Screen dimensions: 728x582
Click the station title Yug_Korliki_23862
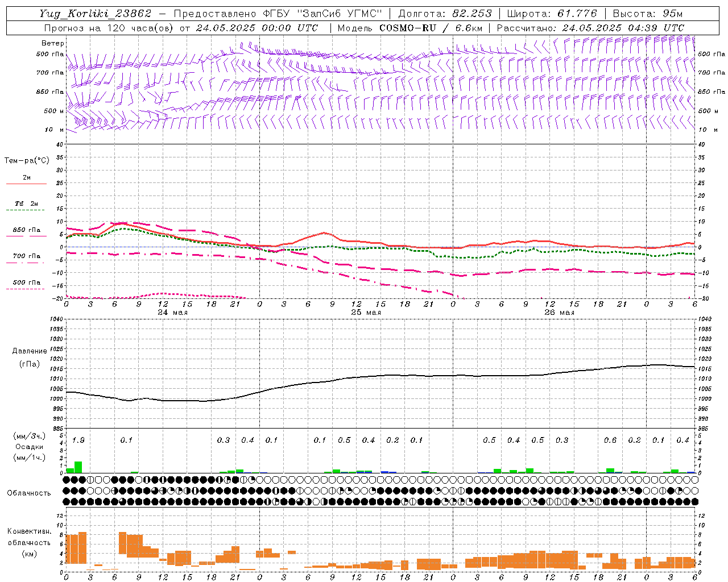(96, 14)
